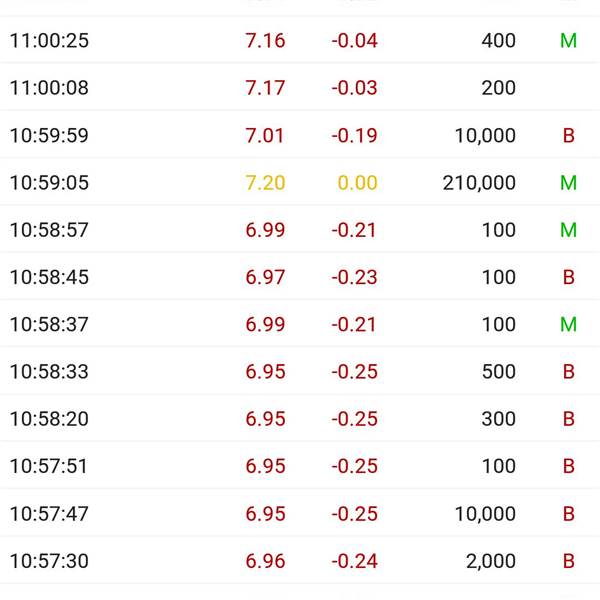Select the 210,000 volume trade
The height and width of the screenshot is (600, 600).
pyautogui.click(x=479, y=183)
